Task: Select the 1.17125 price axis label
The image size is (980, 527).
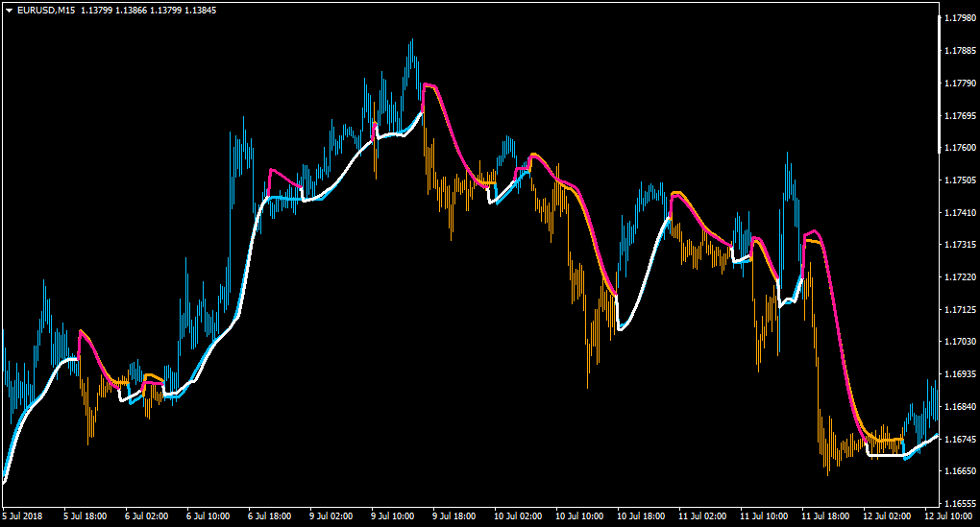Action: tap(961, 309)
